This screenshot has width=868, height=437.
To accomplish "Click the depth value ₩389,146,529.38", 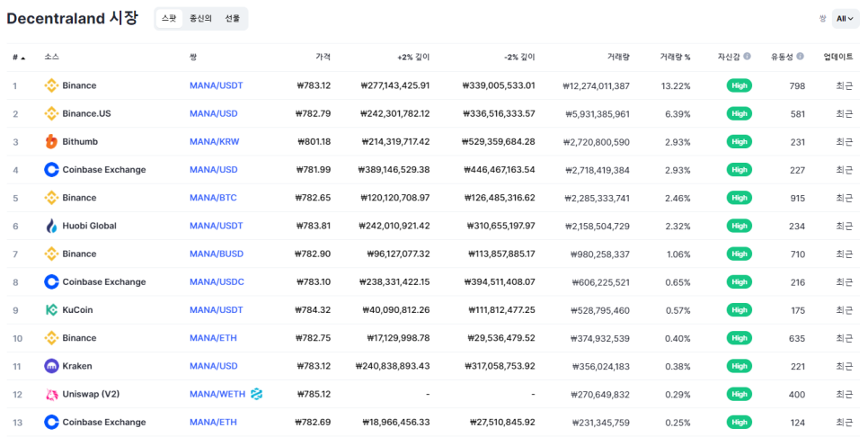I will point(394,169).
